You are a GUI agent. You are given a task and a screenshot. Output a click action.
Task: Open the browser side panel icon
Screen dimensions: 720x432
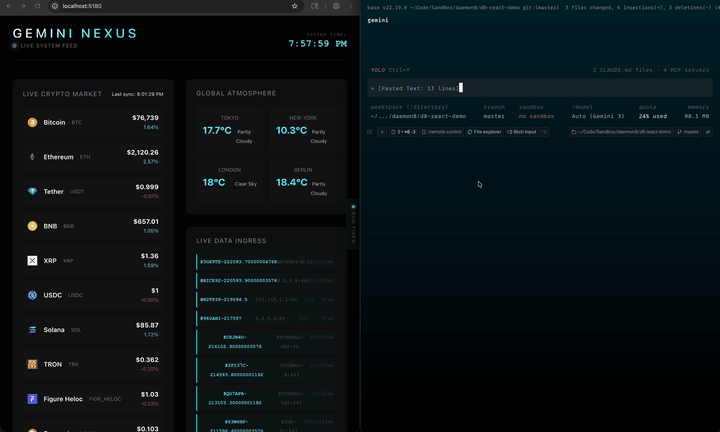(315, 6)
